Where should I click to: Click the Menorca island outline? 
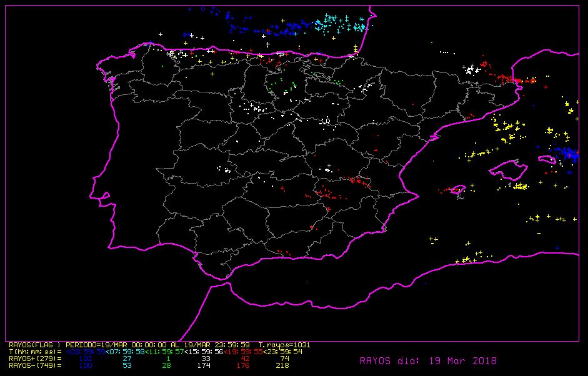click(547, 159)
